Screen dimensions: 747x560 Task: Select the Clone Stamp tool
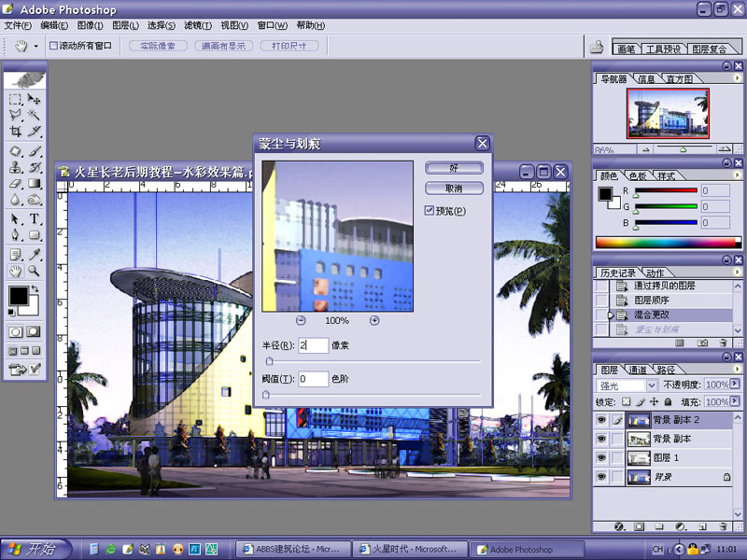[x=15, y=167]
